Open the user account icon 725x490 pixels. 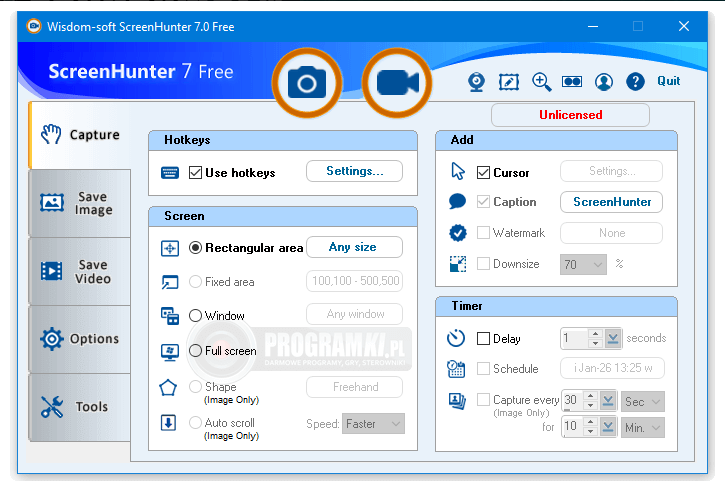tap(604, 82)
